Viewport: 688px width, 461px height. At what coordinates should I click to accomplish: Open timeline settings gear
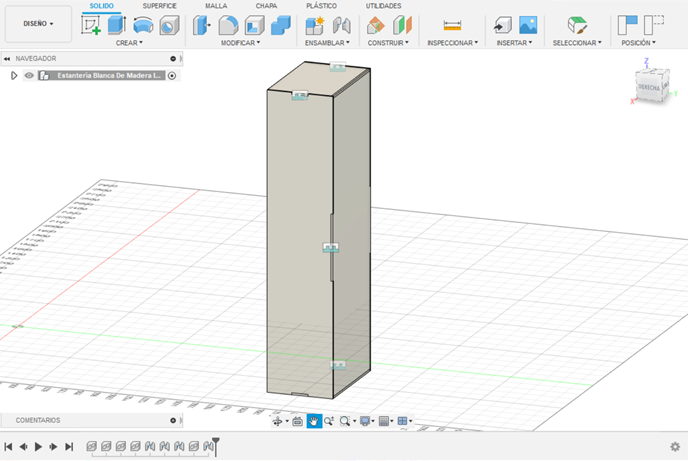(x=675, y=447)
